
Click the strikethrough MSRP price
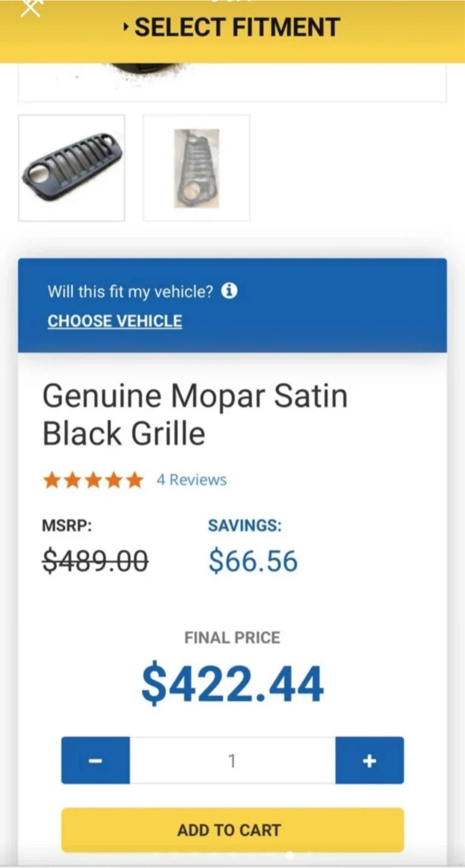pos(95,561)
